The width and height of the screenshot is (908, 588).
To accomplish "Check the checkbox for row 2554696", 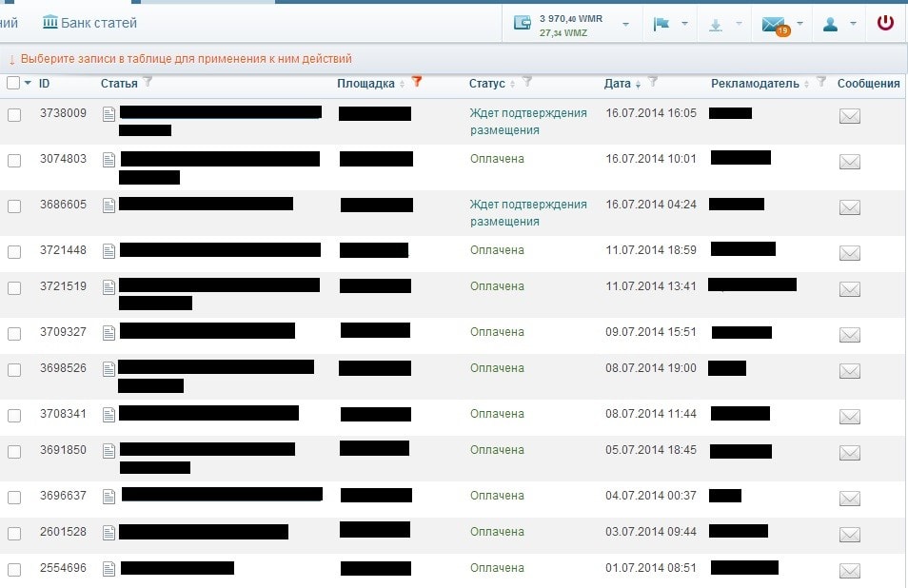I will (x=14, y=570).
